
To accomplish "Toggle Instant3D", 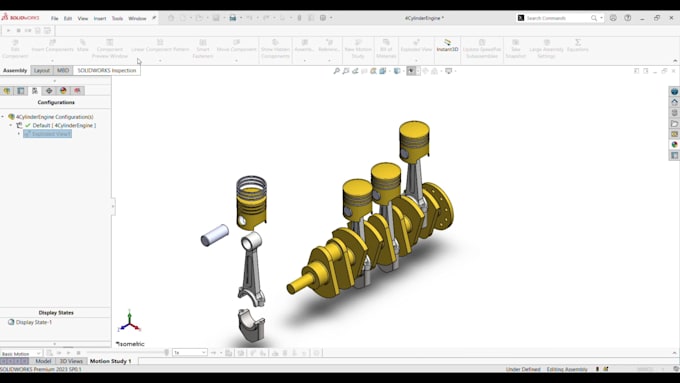I will 447,46.
